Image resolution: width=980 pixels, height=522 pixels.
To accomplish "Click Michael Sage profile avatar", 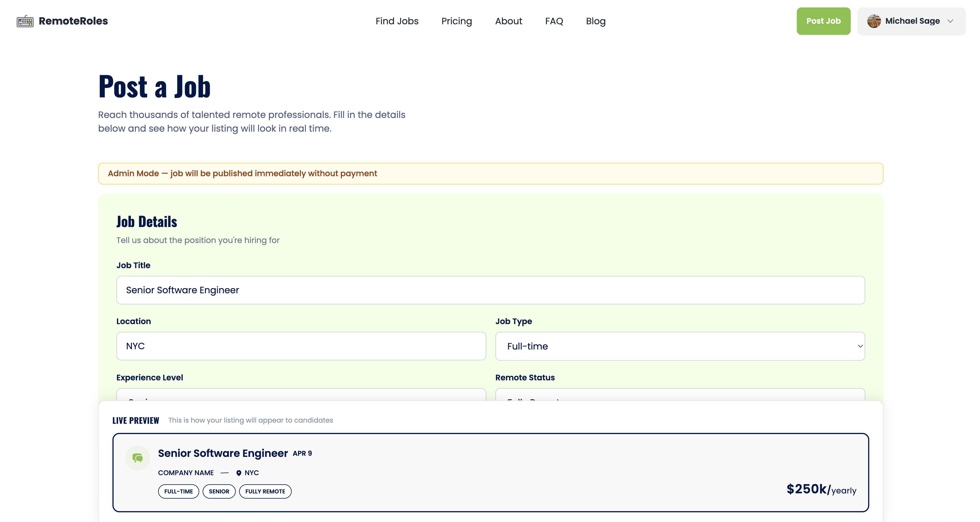I will [x=874, y=21].
